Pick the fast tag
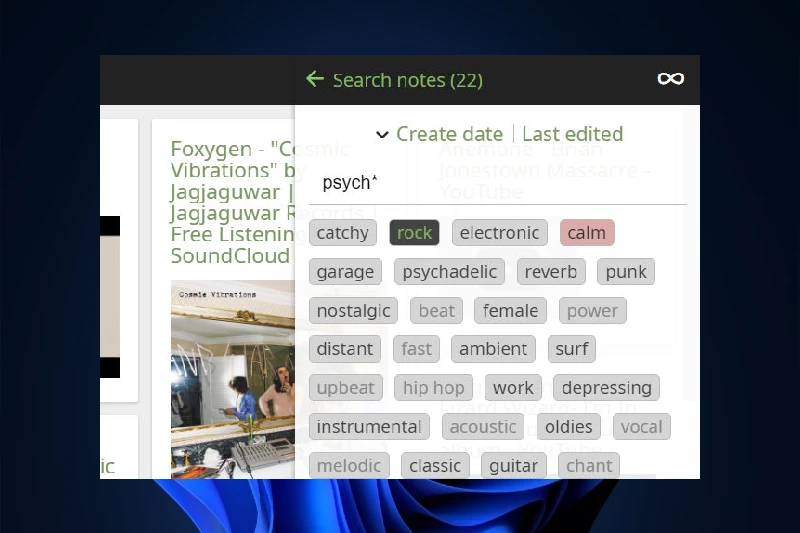The width and height of the screenshot is (800, 533). pos(416,349)
